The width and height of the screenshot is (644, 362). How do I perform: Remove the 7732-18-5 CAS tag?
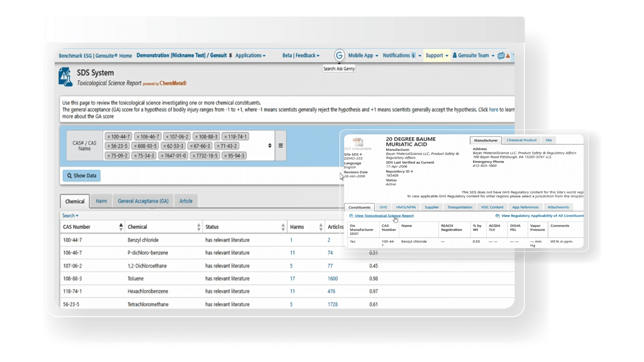(x=194, y=156)
